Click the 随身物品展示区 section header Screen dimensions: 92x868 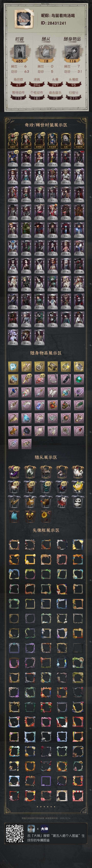point(46,353)
